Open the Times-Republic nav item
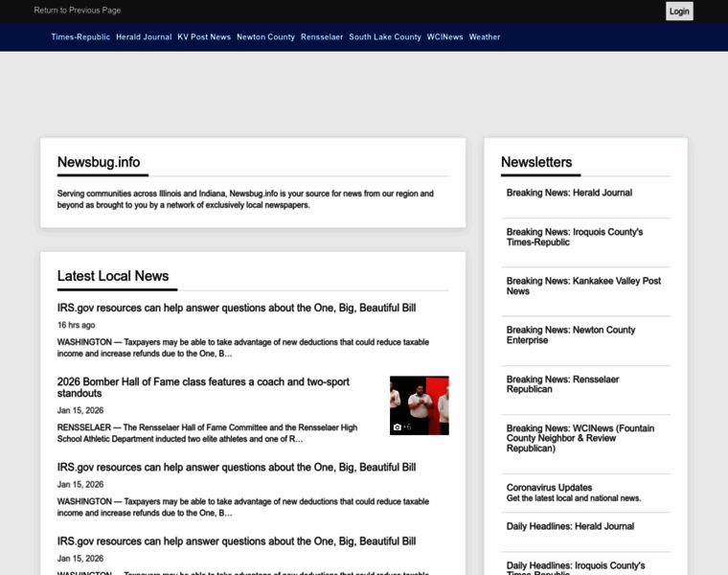This screenshot has width=728, height=575. coord(80,36)
